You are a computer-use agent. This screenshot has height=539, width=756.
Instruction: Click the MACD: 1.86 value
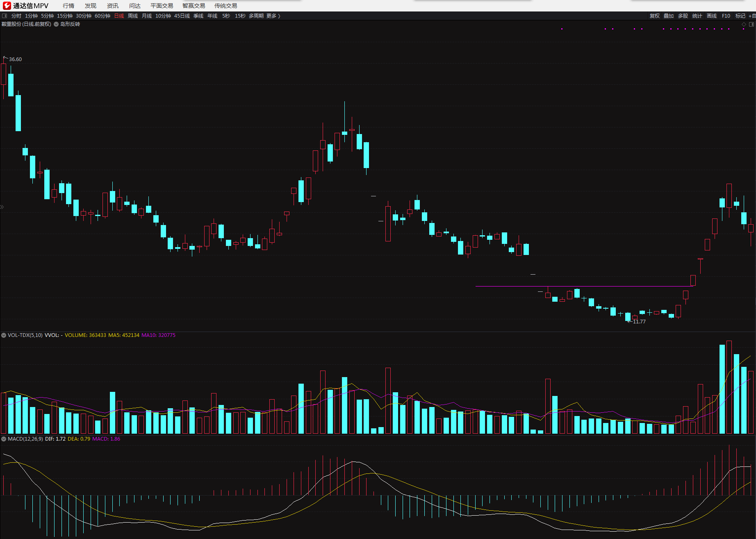click(106, 439)
